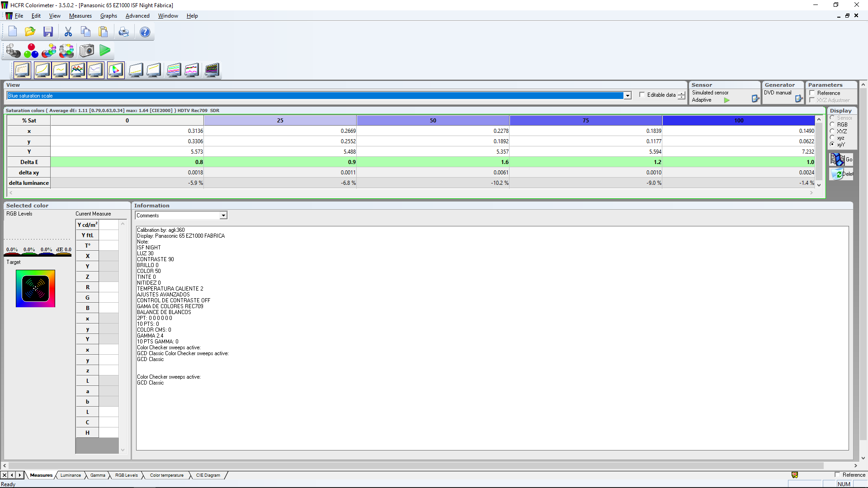Select the RGB display radio button
868x488 pixels.
click(x=832, y=124)
